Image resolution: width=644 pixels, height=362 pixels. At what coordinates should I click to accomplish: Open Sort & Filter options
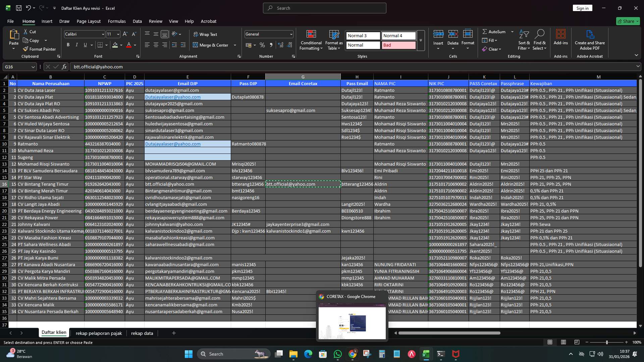tap(524, 40)
